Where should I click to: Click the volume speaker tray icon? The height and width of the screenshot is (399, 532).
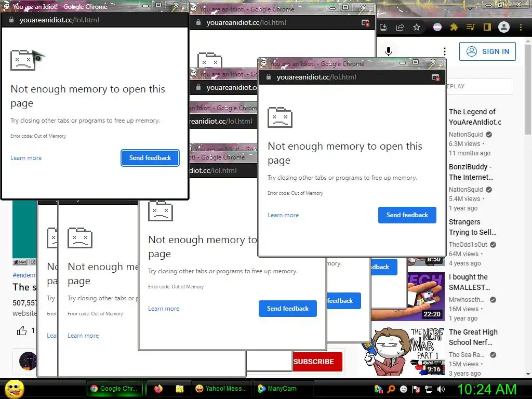pyautogui.click(x=441, y=389)
